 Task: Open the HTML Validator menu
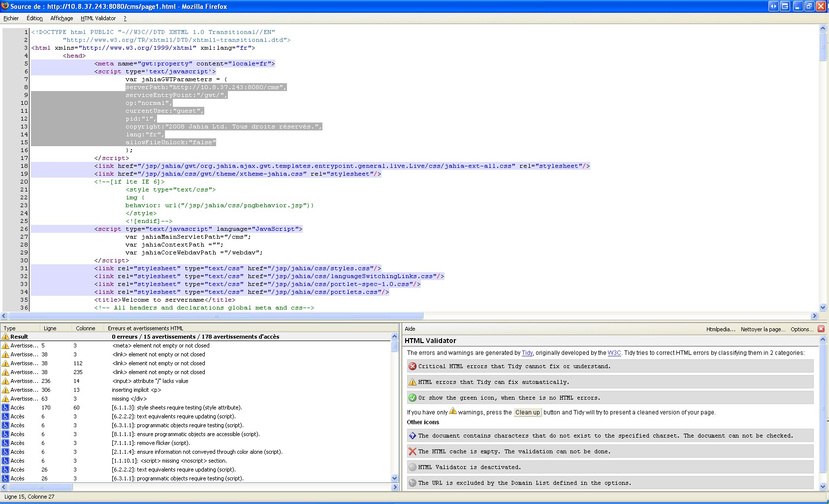point(98,18)
